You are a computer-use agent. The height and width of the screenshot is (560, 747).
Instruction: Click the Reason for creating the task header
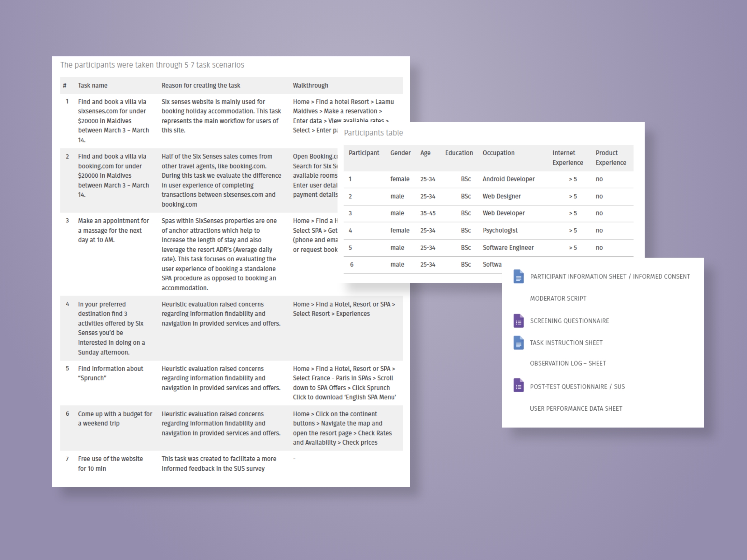[200, 86]
